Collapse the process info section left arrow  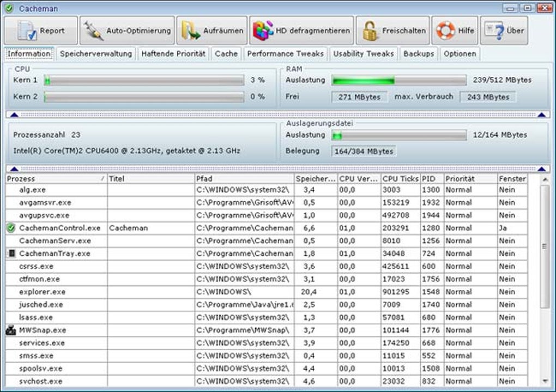(x=15, y=169)
